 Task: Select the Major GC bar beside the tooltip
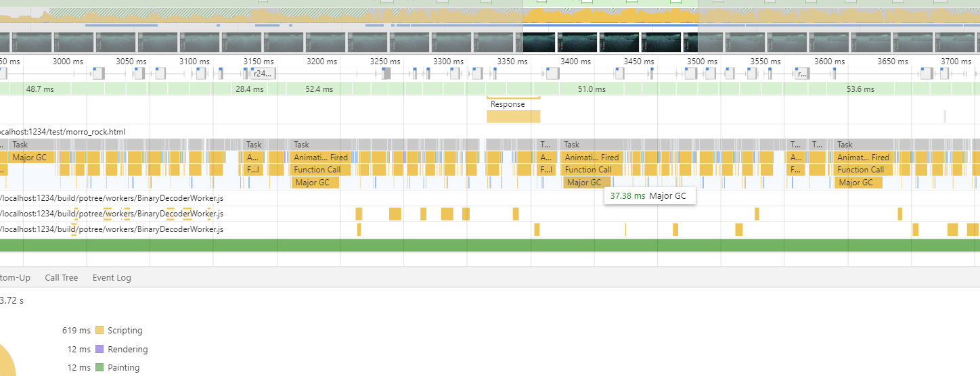click(x=587, y=183)
